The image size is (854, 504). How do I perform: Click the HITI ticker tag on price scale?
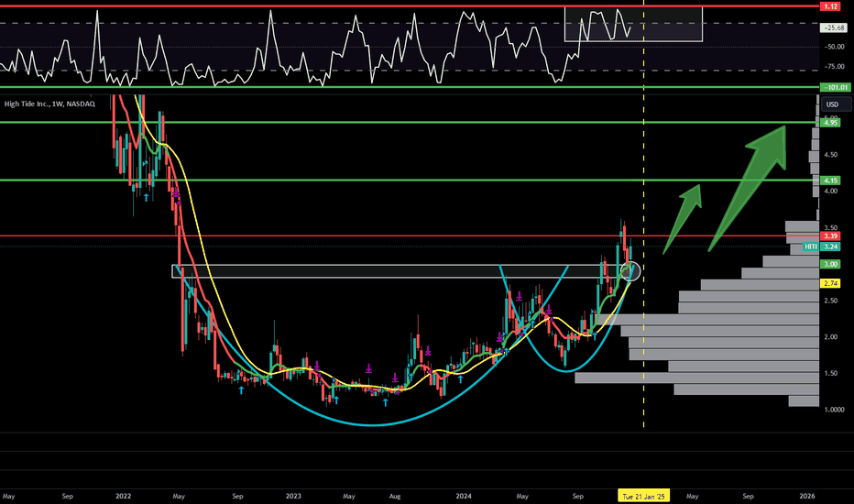coord(812,247)
